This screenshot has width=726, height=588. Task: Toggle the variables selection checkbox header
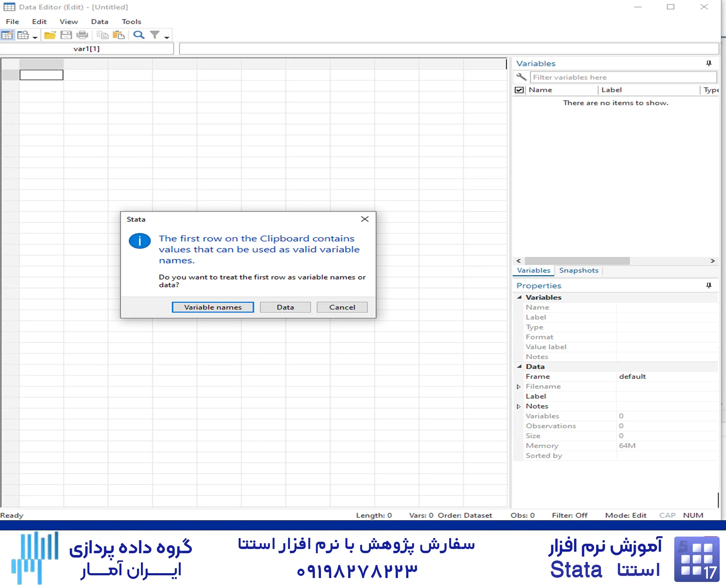click(x=519, y=90)
